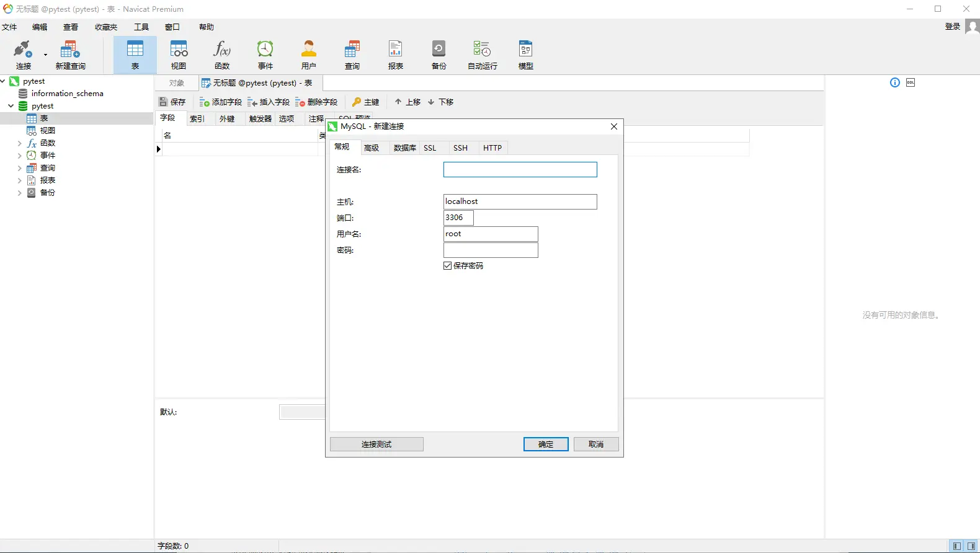This screenshot has width=980, height=553.
Task: Click the 自动运行 (Automation) toolbar icon
Action: (483, 55)
